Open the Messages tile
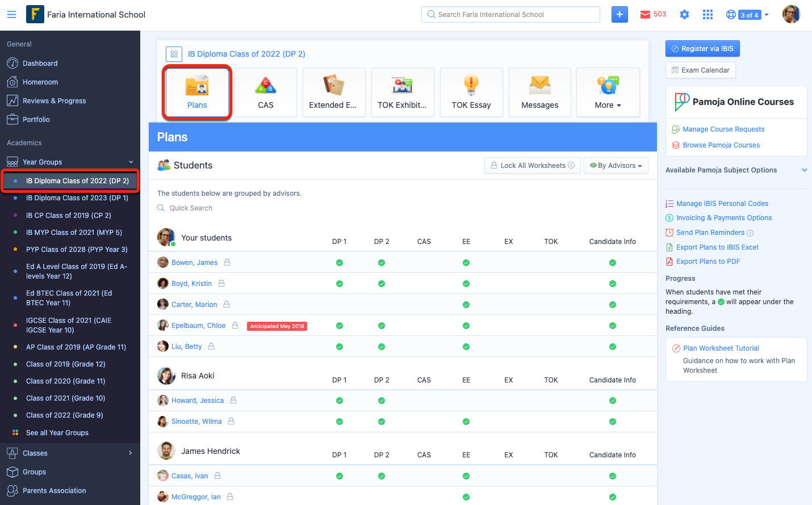The height and width of the screenshot is (505, 812). 540,92
